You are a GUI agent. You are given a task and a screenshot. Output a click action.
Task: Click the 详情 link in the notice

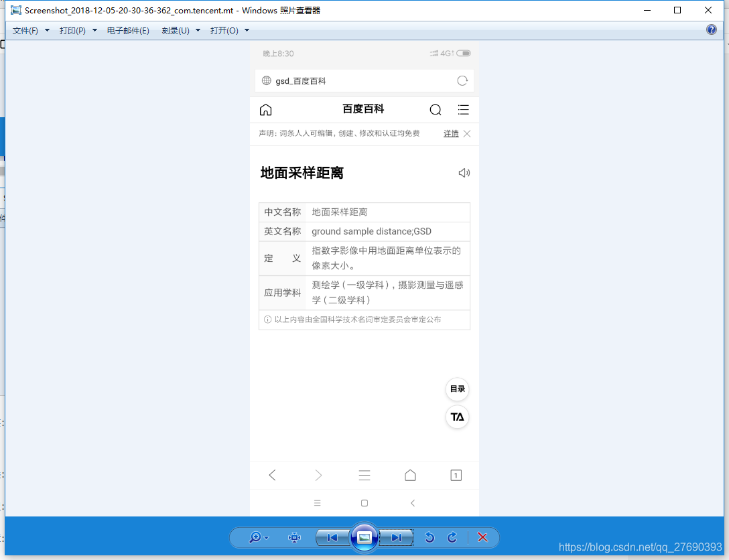pos(451,133)
